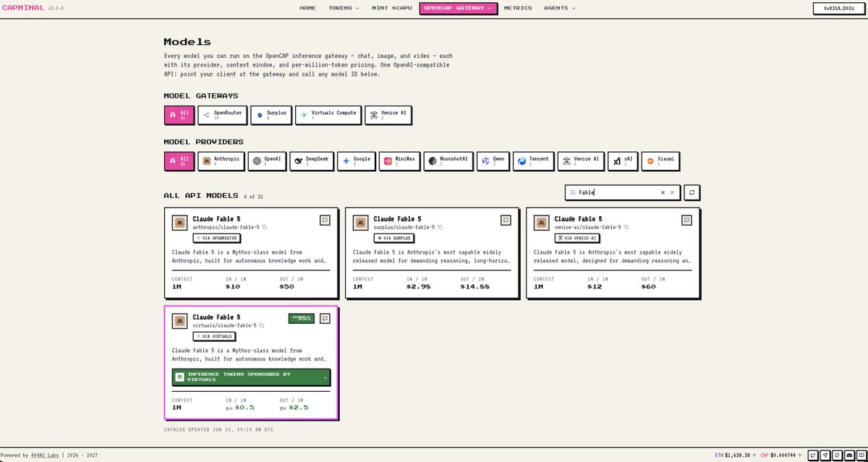The height and width of the screenshot is (462, 868).
Task: Filter providers by Google
Action: [357, 161]
